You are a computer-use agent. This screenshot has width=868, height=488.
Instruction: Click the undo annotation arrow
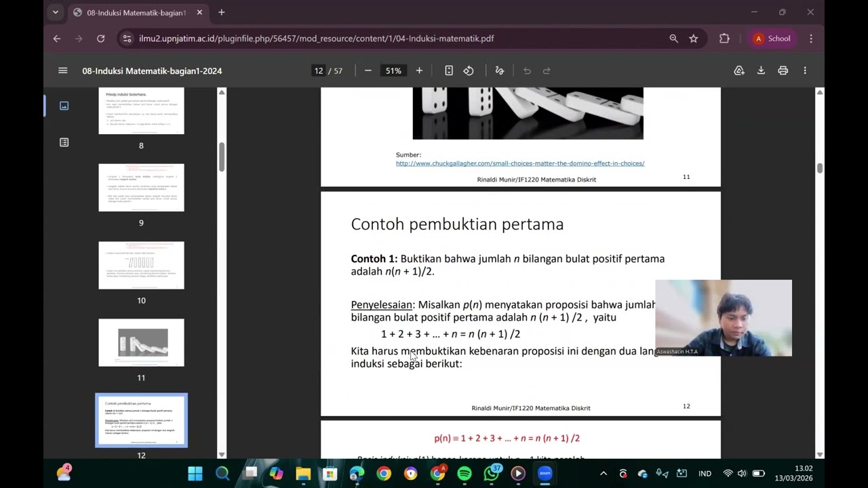[x=527, y=70]
